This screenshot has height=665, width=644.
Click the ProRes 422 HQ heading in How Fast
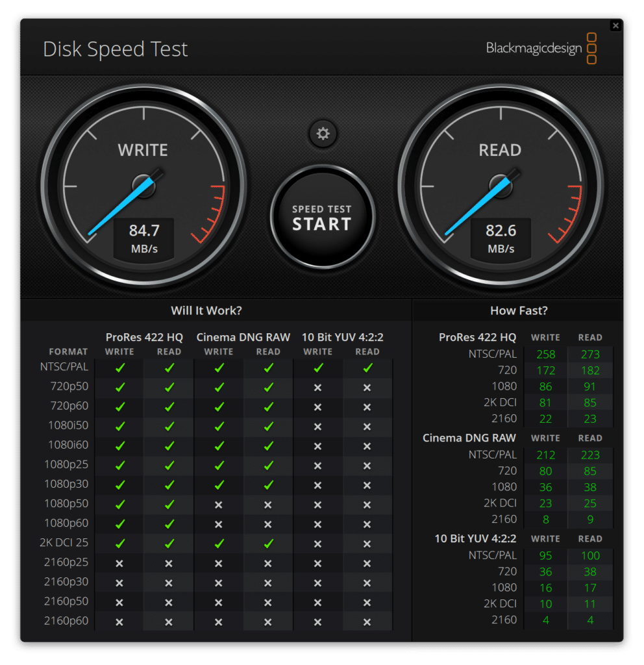point(477,337)
